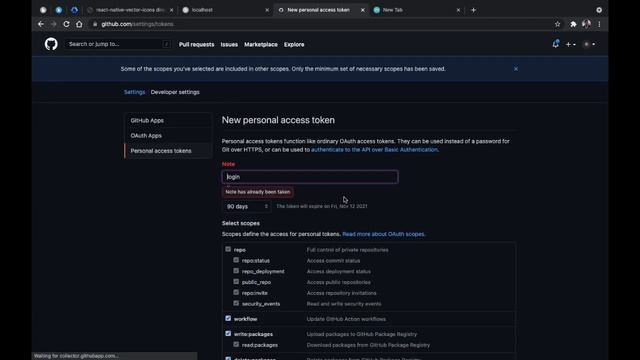Open Explore in top nav

tap(294, 44)
